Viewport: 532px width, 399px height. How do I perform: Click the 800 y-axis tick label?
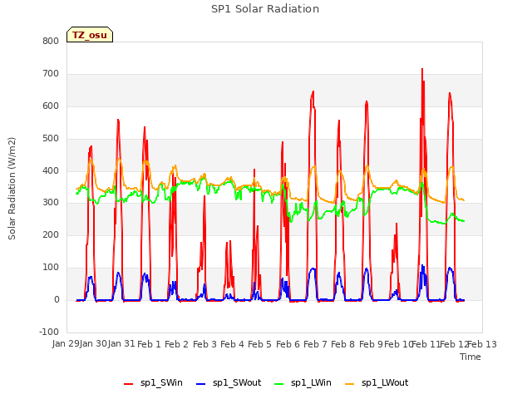(51, 41)
